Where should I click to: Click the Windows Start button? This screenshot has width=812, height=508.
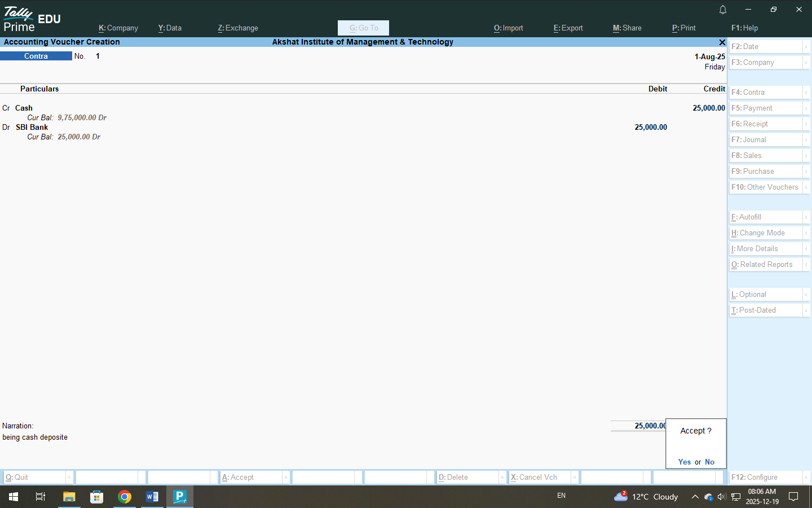tap(14, 497)
